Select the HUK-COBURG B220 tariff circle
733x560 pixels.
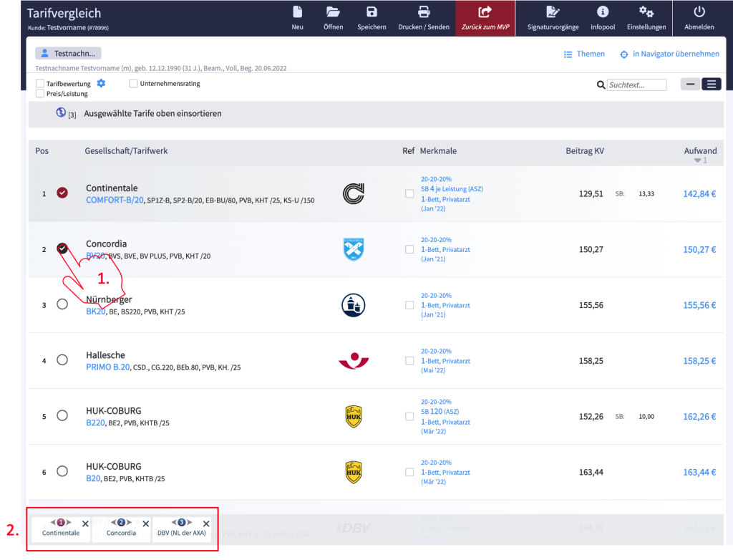pos(62,415)
